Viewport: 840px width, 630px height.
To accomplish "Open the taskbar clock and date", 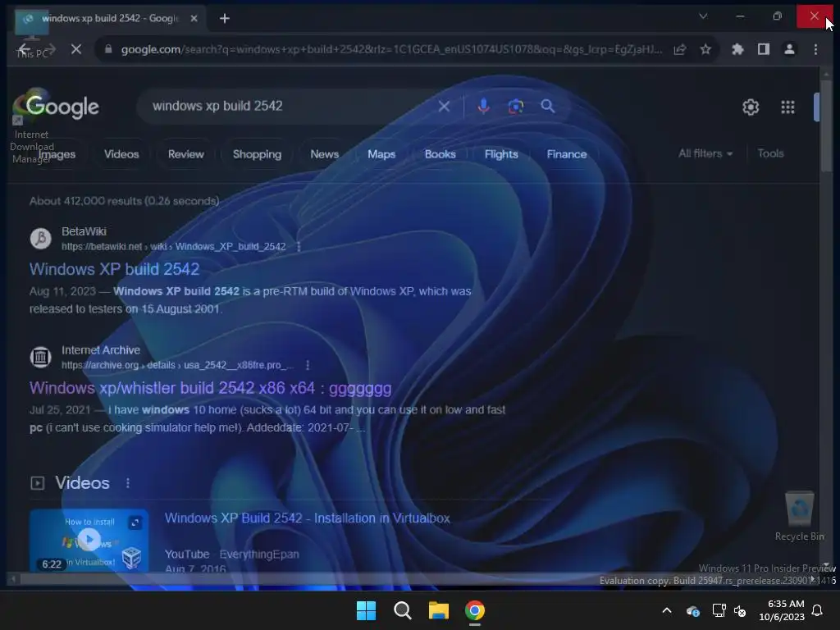I will [782, 610].
